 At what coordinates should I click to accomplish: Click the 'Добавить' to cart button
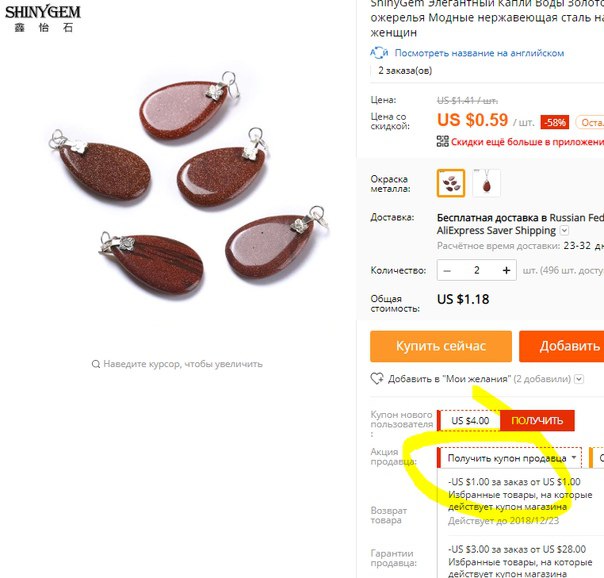562,346
